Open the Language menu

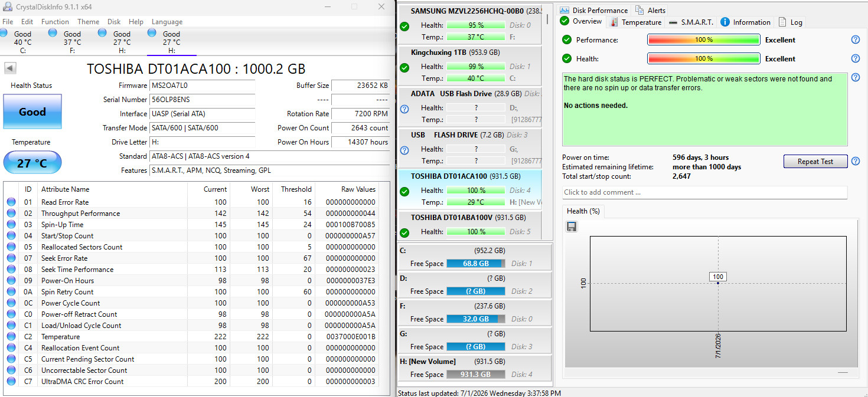tap(167, 22)
